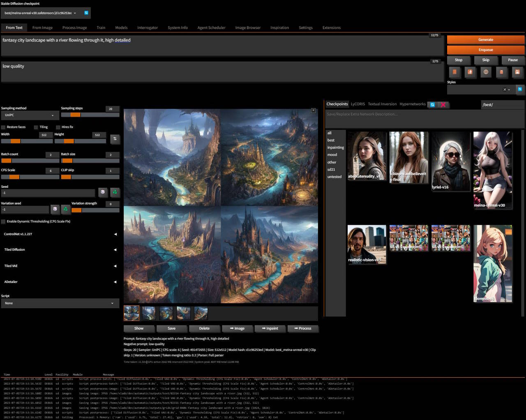This screenshot has width=526, height=420.
Task: Switch to the Process Image tab
Action: point(74,28)
